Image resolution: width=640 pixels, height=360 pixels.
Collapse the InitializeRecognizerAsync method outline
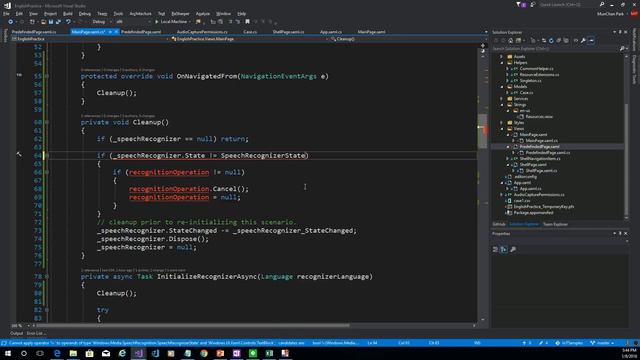tap(47, 277)
